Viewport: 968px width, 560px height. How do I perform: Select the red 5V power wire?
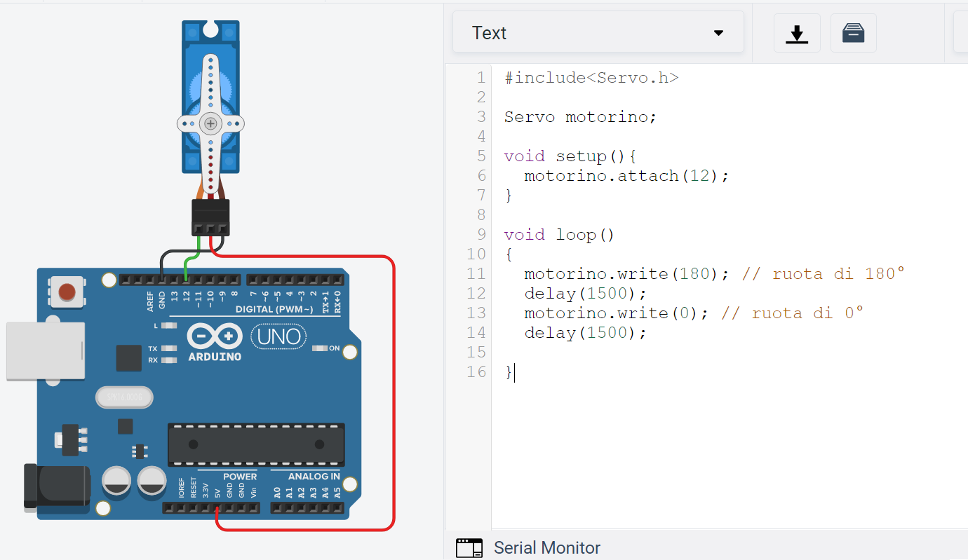tap(393, 392)
